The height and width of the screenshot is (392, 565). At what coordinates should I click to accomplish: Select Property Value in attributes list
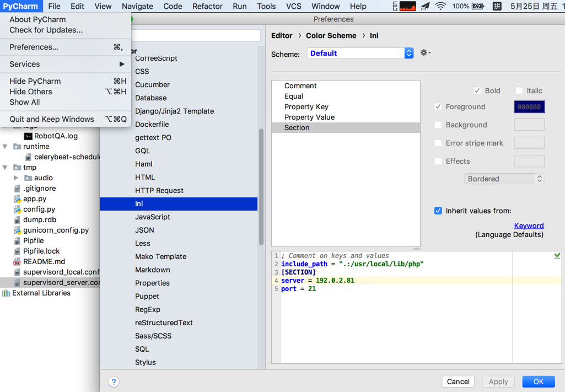pos(346,117)
